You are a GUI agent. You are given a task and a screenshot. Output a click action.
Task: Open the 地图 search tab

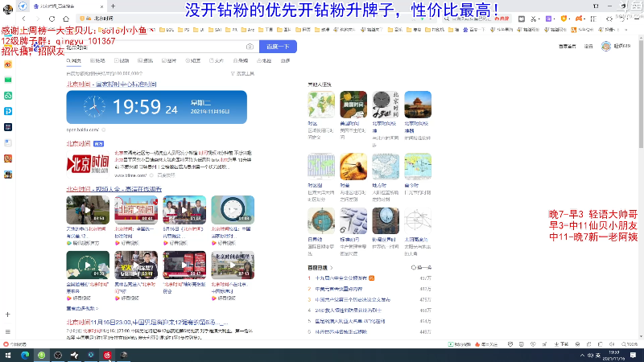pyautogui.click(x=265, y=61)
